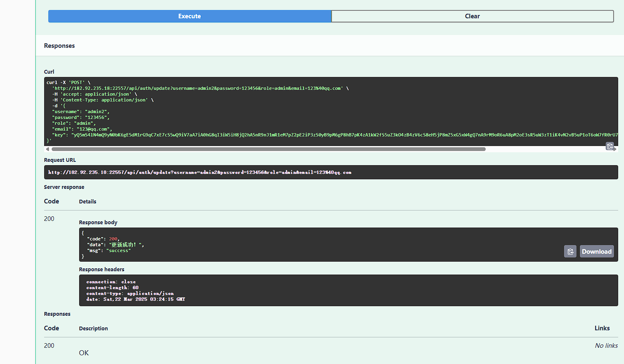Click the "Server response" label
Image resolution: width=624 pixels, height=364 pixels.
pos(64,187)
